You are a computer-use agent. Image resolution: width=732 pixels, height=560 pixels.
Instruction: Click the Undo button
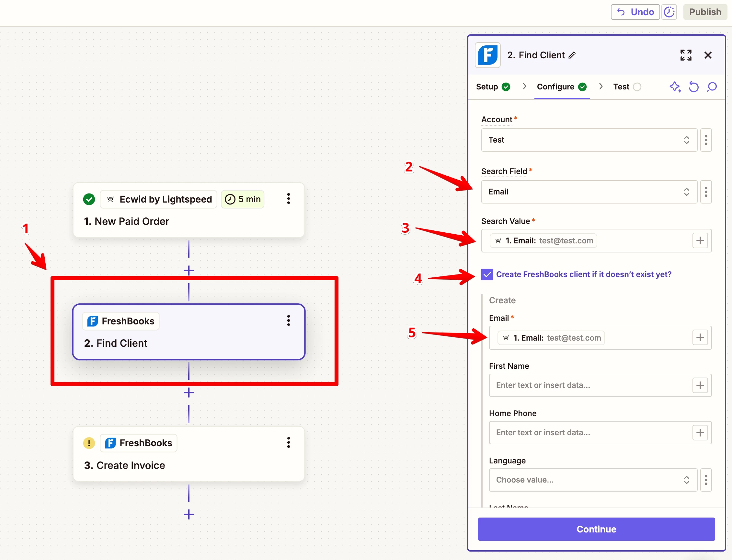(635, 12)
